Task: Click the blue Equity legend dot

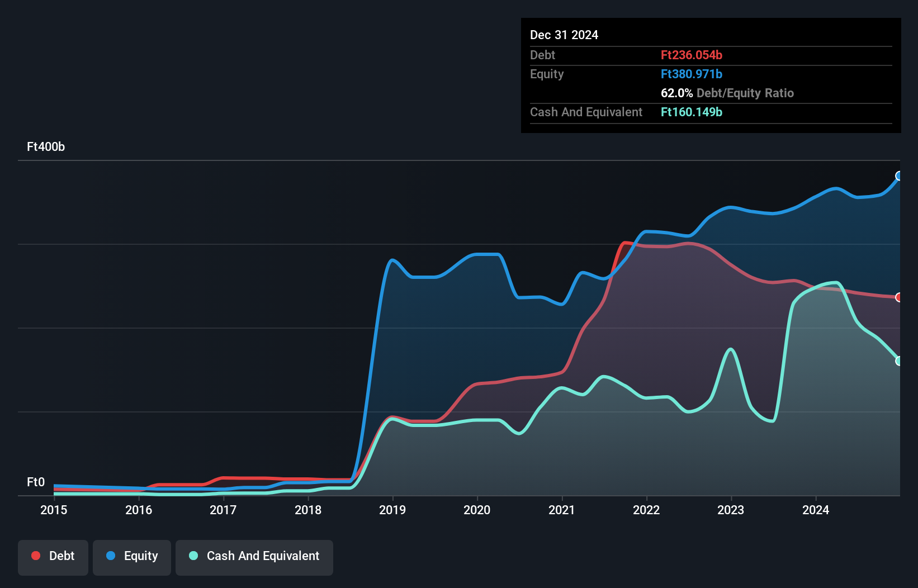Action: click(x=111, y=556)
